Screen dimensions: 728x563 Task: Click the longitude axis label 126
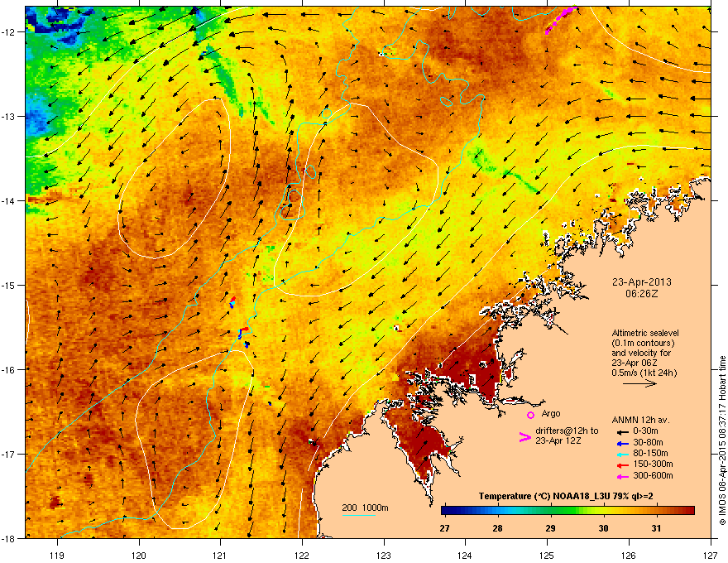629,555
